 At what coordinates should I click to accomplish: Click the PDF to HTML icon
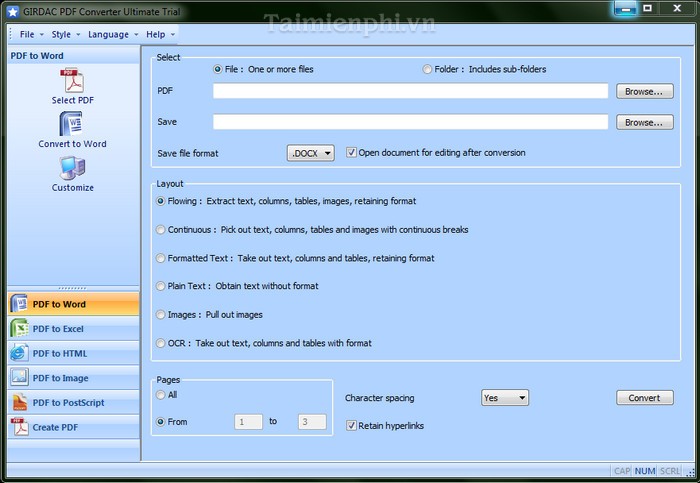point(19,353)
